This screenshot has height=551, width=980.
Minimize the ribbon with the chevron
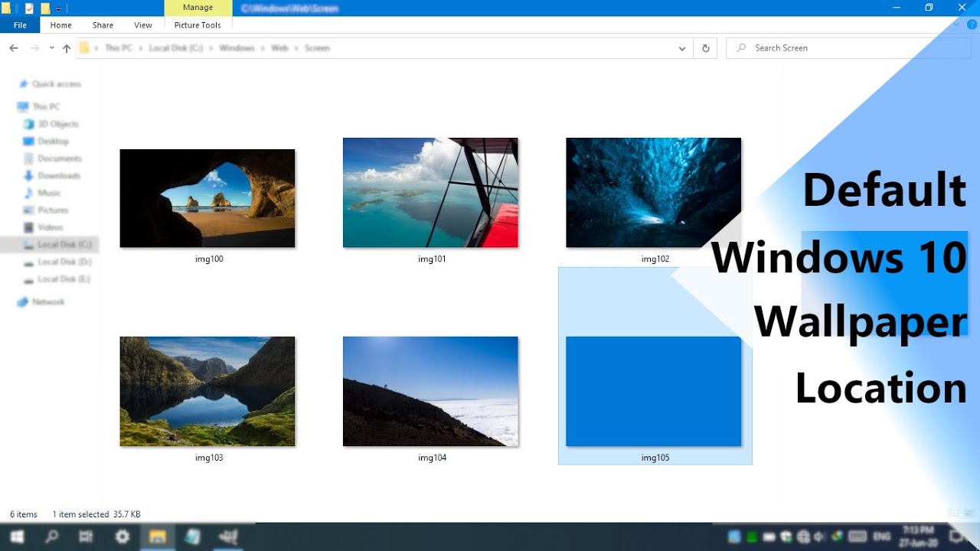click(x=957, y=25)
